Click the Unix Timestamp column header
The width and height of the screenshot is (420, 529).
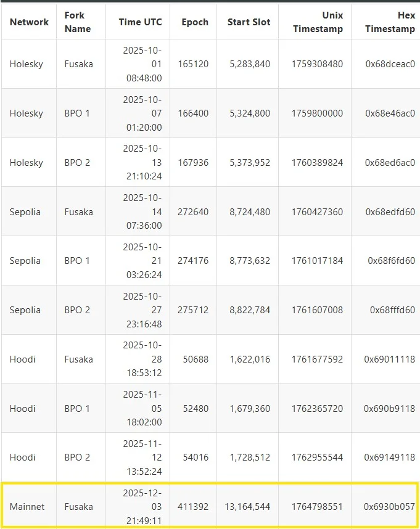coord(318,22)
